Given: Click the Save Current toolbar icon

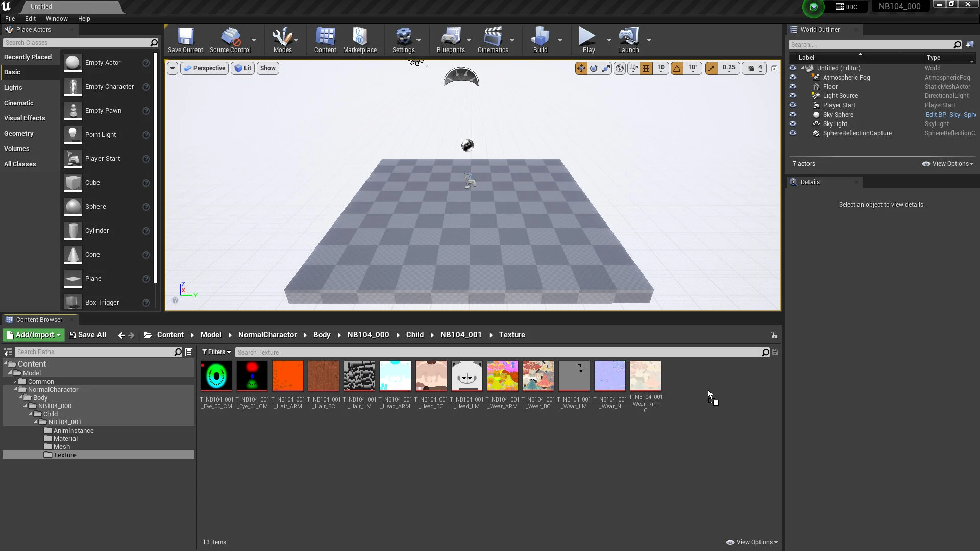Looking at the screenshot, I should (x=185, y=40).
